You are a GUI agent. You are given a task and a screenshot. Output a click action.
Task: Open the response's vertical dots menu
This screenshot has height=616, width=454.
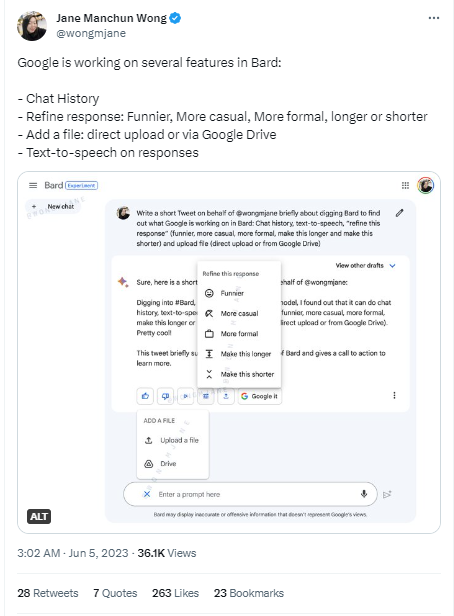click(x=394, y=396)
